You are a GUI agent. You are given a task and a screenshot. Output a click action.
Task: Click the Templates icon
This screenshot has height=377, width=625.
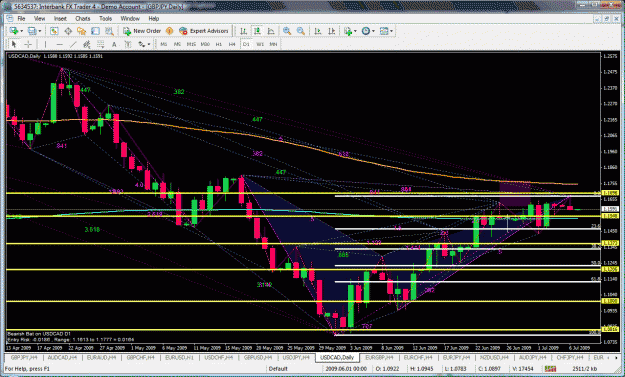384,31
